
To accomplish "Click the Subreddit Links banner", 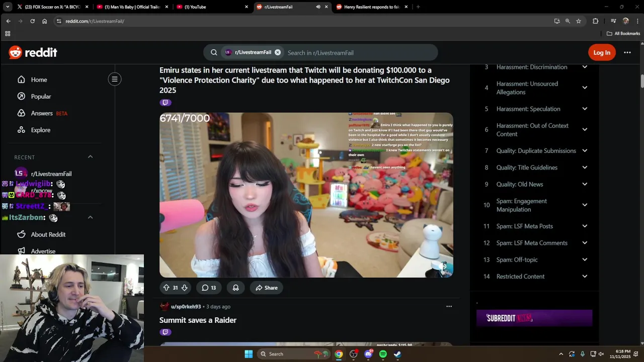I will point(534,318).
